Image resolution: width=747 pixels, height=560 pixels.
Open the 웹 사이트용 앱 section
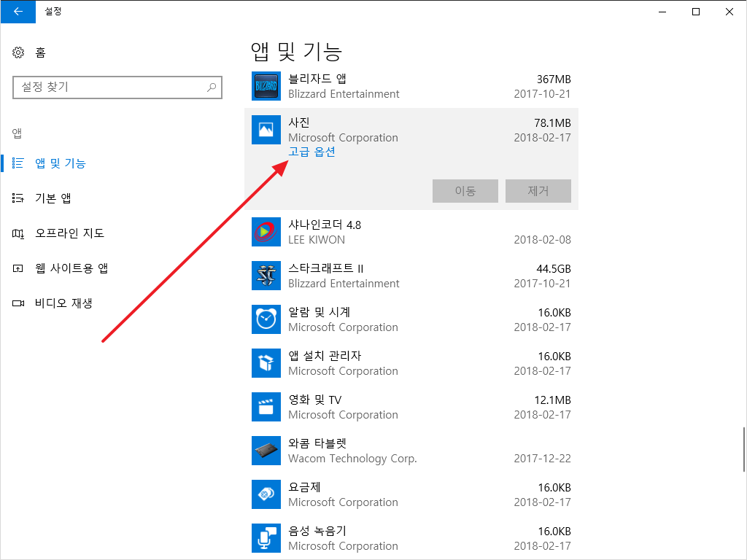(x=71, y=268)
